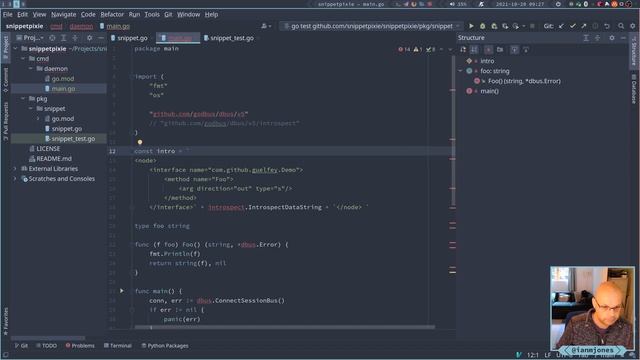Expand all in the Project panel header

pos(63,38)
